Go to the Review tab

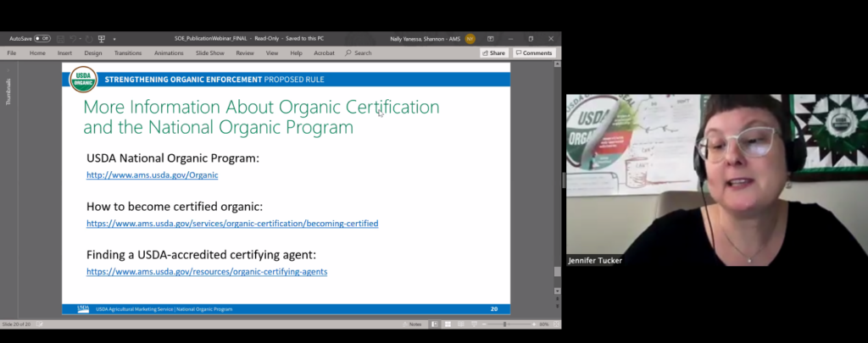pos(245,53)
